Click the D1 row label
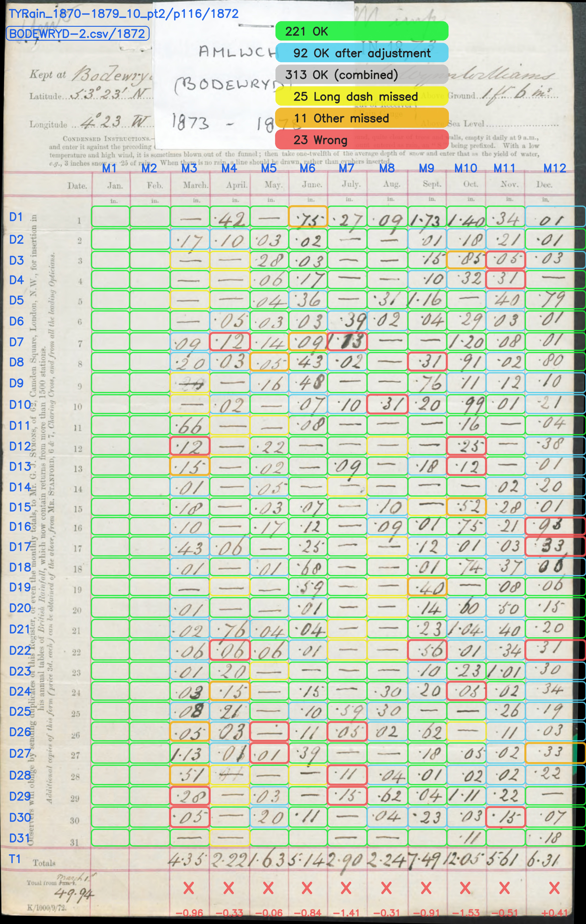The width and height of the screenshot is (586, 924). [16, 217]
